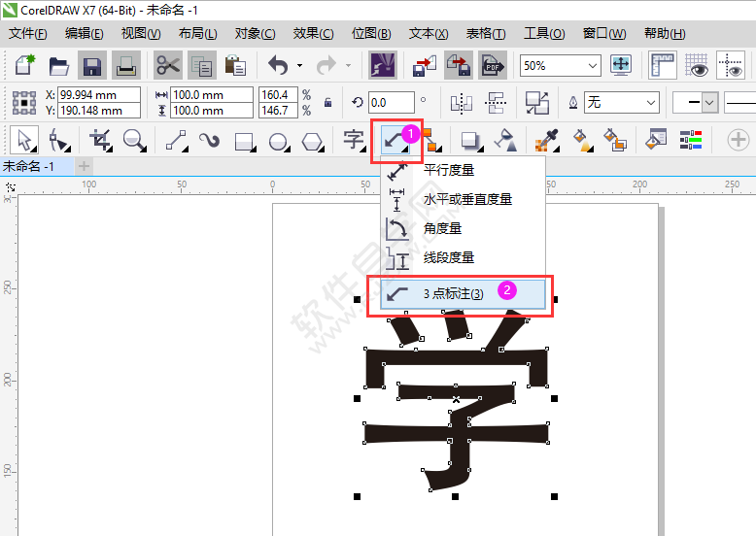Toggle the lock ratio padlock
This screenshot has height=536, width=756.
327,103
